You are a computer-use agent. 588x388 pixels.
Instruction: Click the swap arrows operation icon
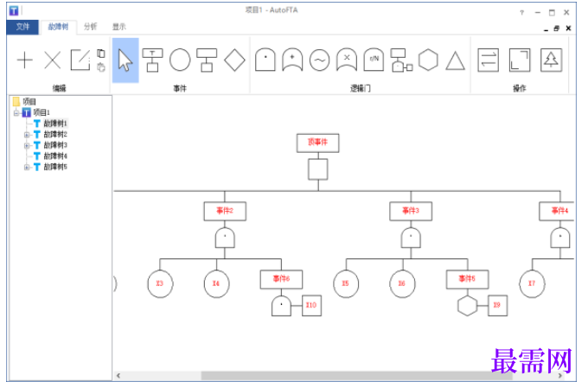(488, 60)
